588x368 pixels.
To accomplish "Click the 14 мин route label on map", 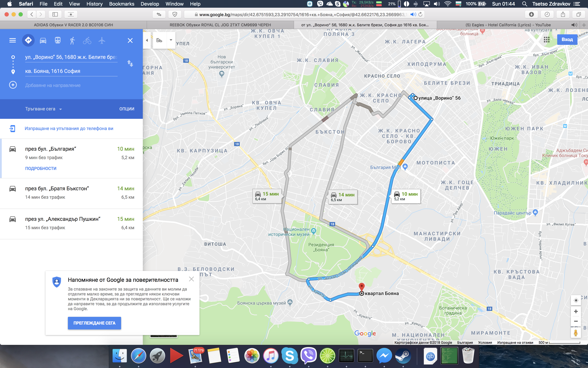I will click(x=343, y=197).
